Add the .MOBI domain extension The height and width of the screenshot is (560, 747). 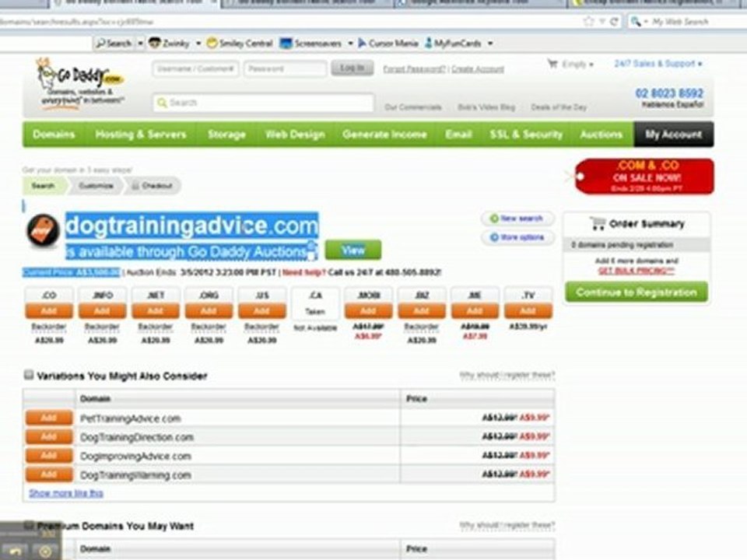[x=368, y=311]
